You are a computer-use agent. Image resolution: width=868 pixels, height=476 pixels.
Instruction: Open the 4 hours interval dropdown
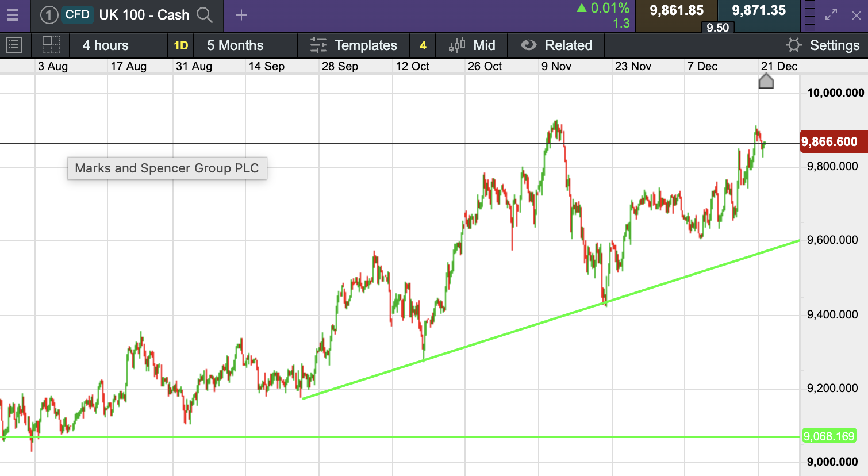coord(106,45)
